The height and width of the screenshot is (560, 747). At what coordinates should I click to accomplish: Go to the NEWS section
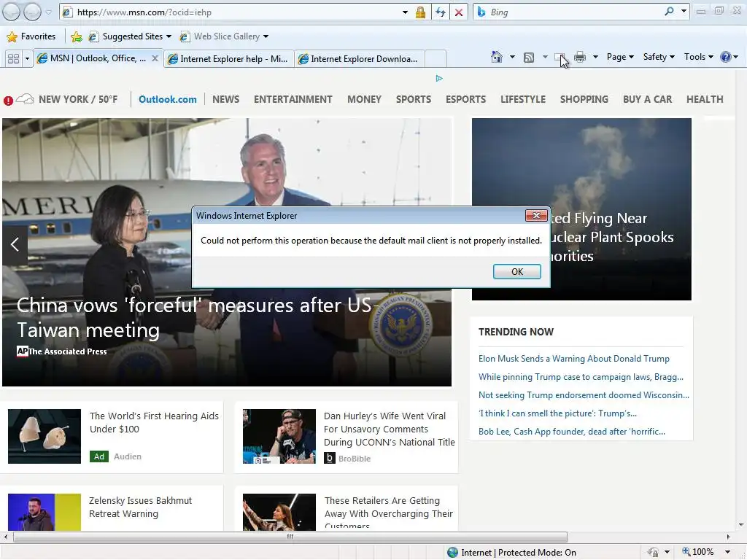coord(226,99)
